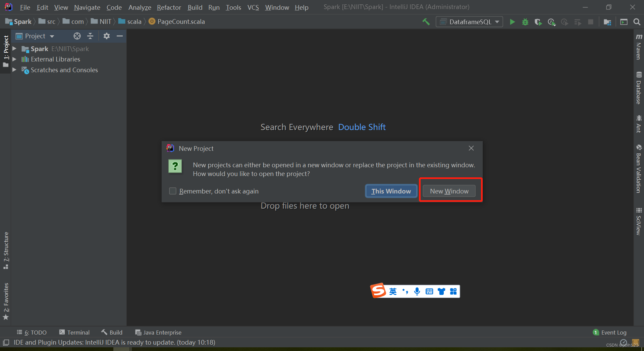Click the Collapse All icon in Project panel
The image size is (644, 351).
coord(90,36)
